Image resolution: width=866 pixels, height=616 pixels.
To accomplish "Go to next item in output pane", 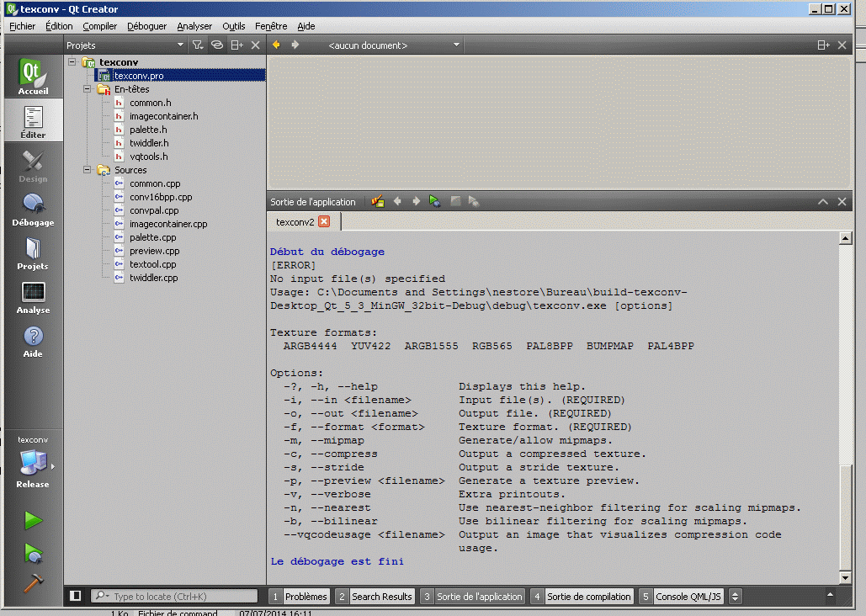I will click(x=416, y=202).
